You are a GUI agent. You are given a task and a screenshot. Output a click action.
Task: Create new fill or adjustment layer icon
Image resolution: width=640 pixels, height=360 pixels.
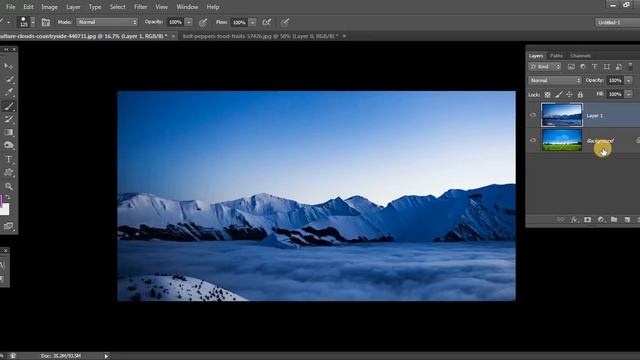(x=601, y=220)
